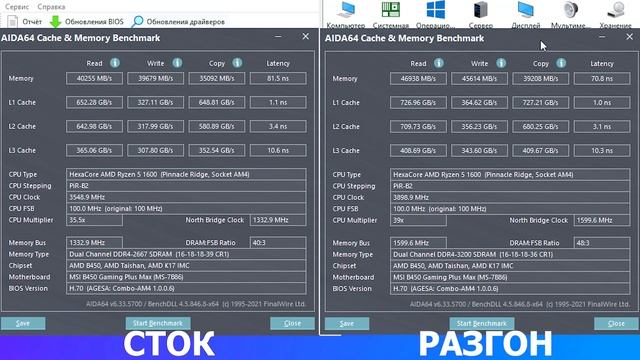Click BIOS Version field in the right window

point(510,289)
